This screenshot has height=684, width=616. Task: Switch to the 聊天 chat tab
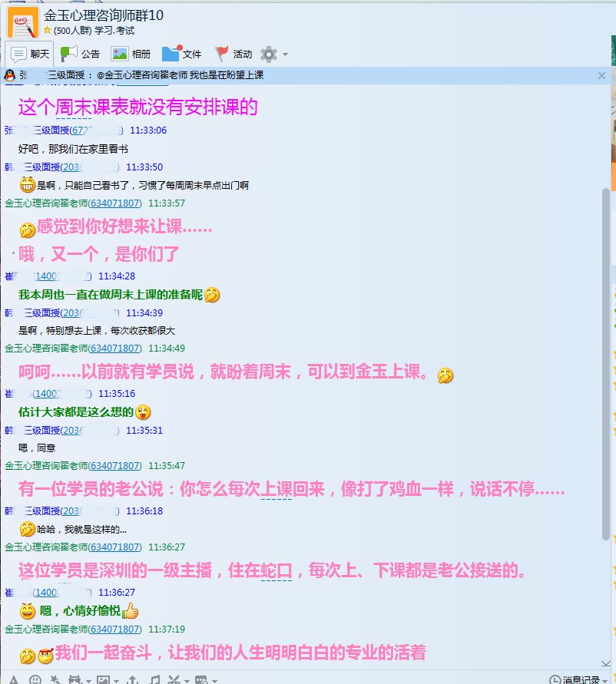30,54
